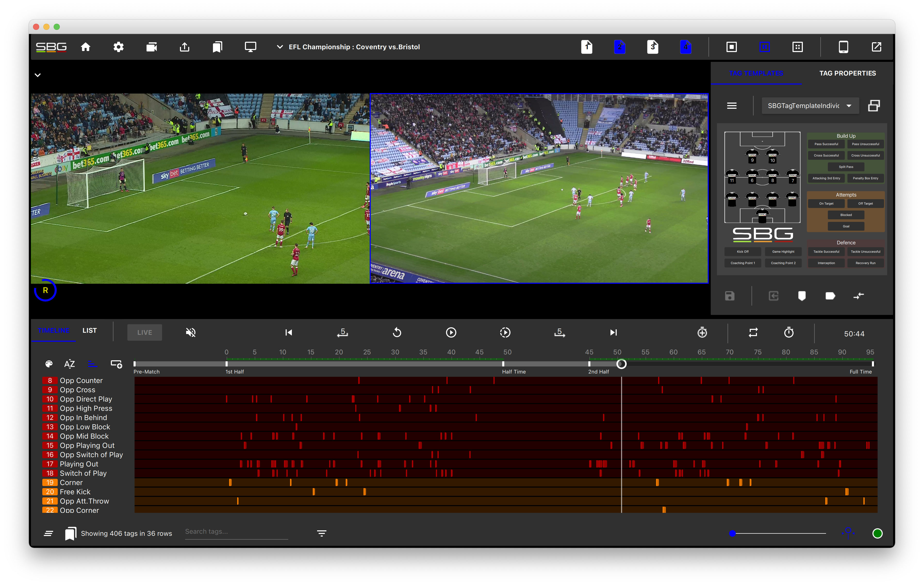Open the settings gear icon
The width and height of the screenshot is (924, 586).
coord(119,47)
